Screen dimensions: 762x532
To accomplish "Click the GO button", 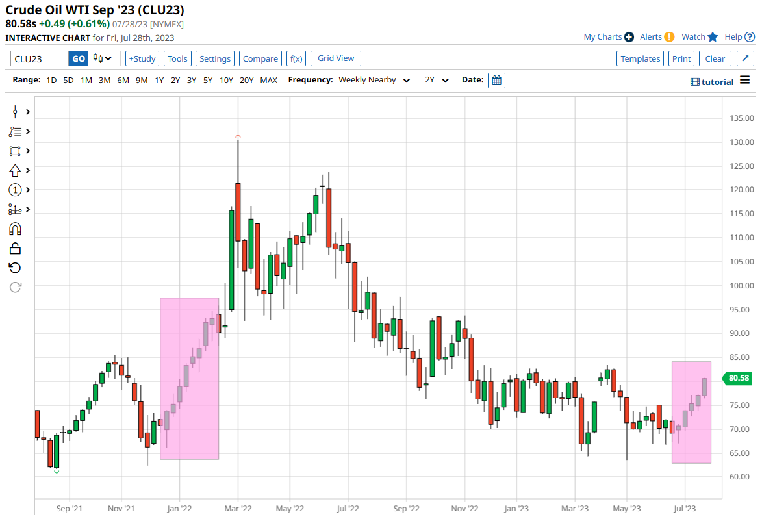I will click(x=78, y=59).
